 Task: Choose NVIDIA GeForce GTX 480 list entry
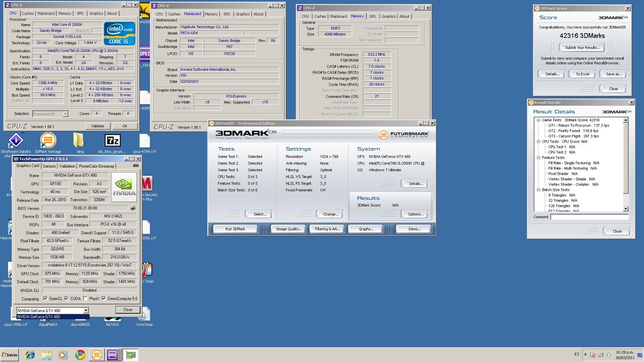53,316
